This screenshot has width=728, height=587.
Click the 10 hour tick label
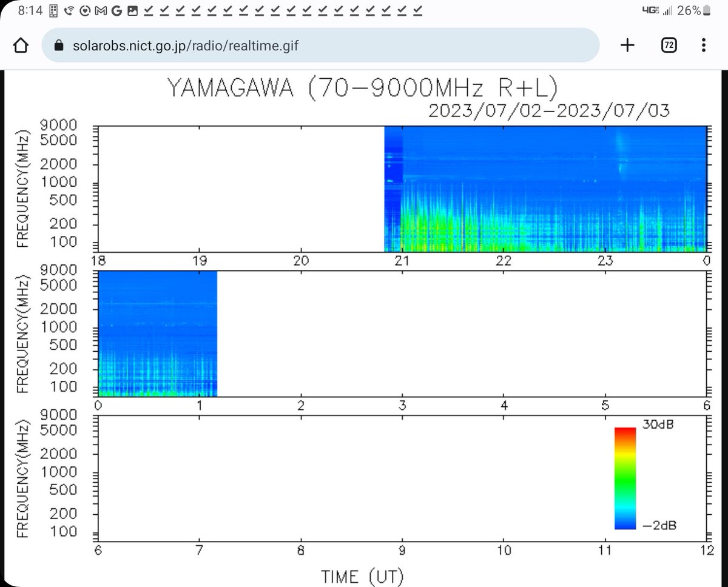click(x=504, y=551)
